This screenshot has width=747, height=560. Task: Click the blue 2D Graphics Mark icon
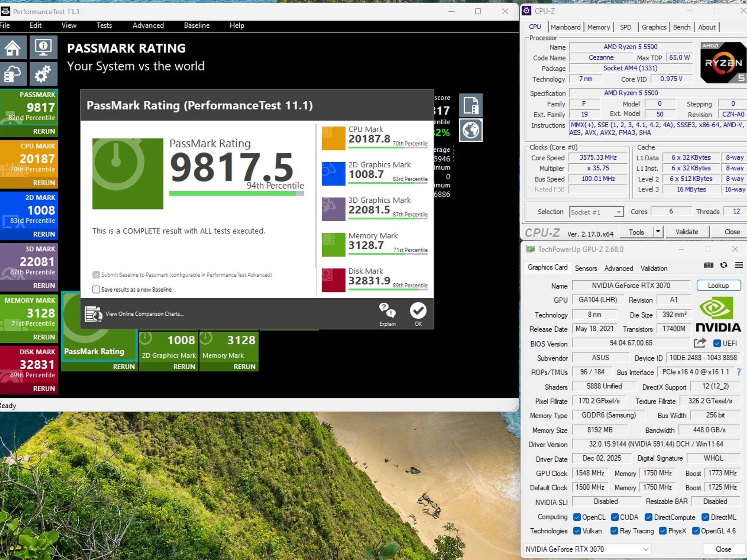[333, 174]
